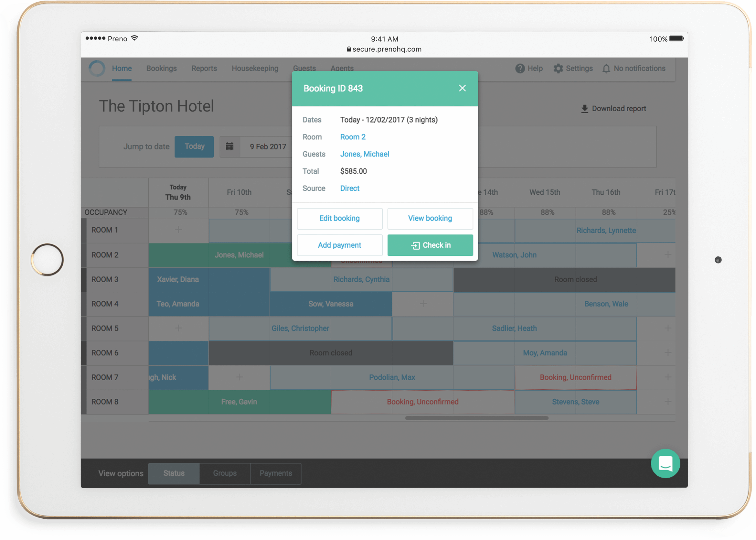The width and height of the screenshot is (756, 540).
Task: Switch view option to Payments
Action: tap(275, 473)
